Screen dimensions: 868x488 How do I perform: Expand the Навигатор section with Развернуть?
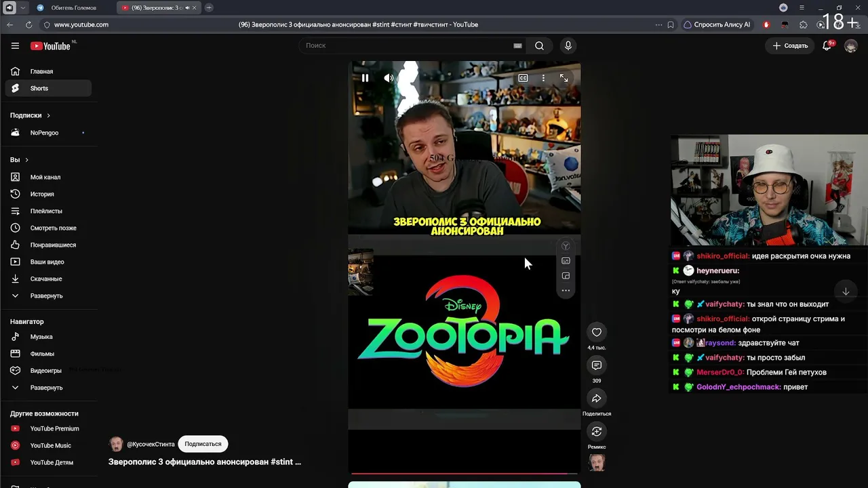pos(47,388)
